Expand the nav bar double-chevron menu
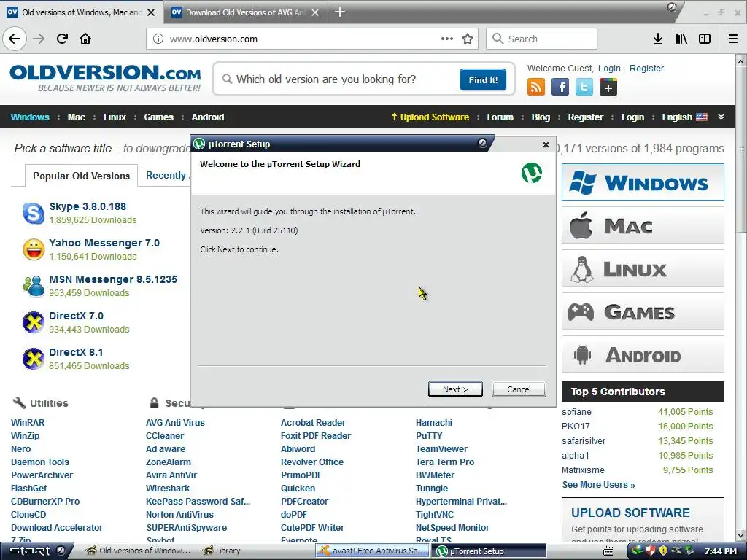 [721, 117]
